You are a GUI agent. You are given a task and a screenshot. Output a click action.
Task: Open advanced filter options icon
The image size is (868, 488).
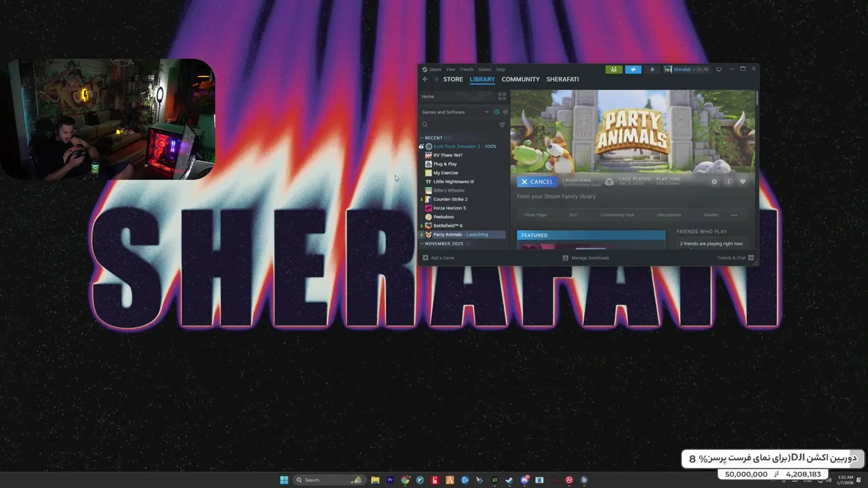(x=502, y=125)
